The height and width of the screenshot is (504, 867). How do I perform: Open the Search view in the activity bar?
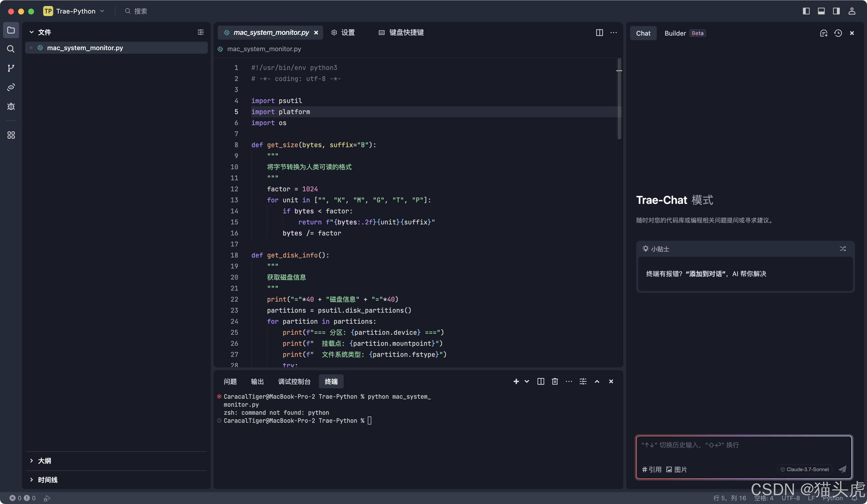tap(11, 49)
